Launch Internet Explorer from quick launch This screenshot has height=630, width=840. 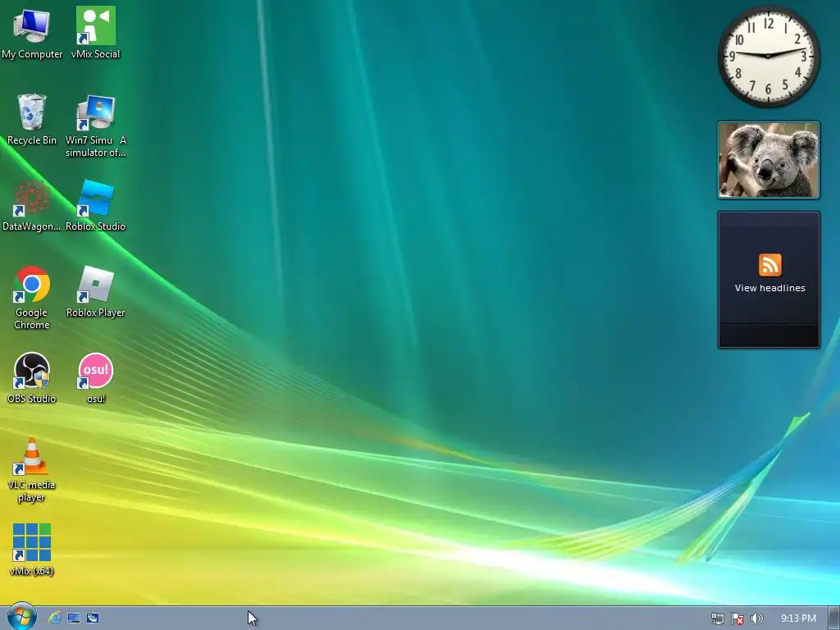click(55, 619)
